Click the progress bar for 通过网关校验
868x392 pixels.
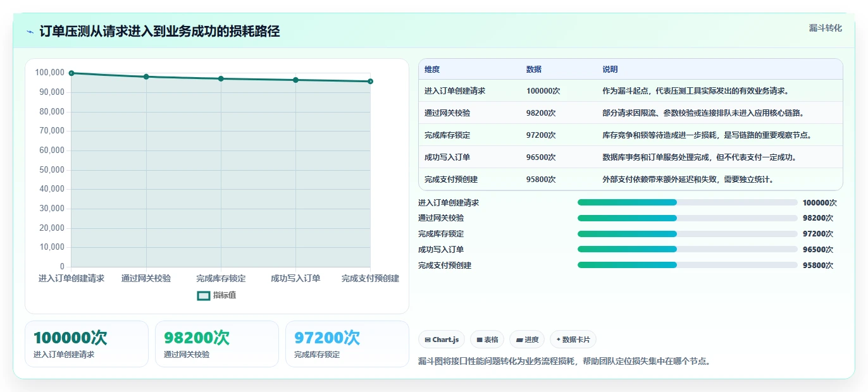tap(687, 218)
